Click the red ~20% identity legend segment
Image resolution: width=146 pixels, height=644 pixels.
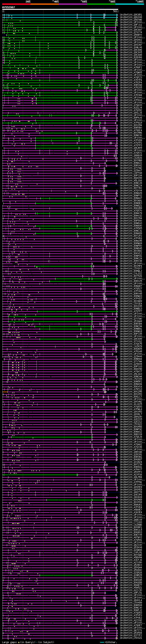point(16,4)
